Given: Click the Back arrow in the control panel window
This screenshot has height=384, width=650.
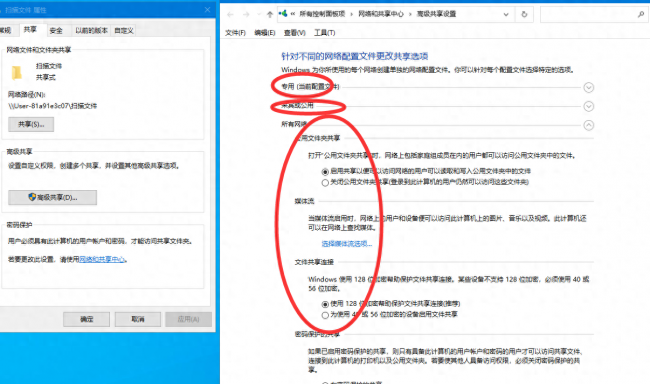Looking at the screenshot, I should [230, 15].
